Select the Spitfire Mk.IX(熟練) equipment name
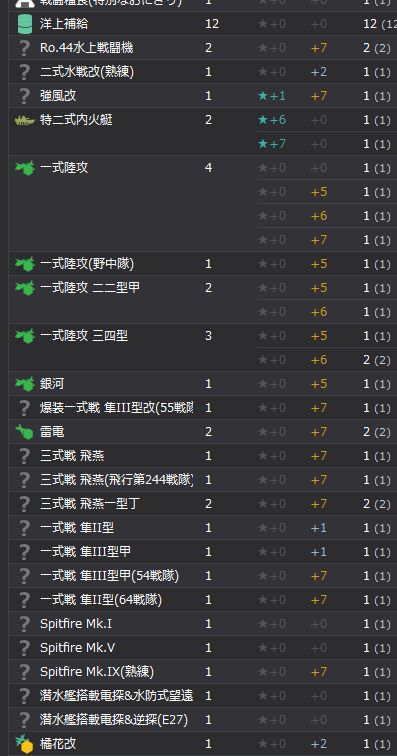The width and height of the screenshot is (397, 756). (x=97, y=672)
